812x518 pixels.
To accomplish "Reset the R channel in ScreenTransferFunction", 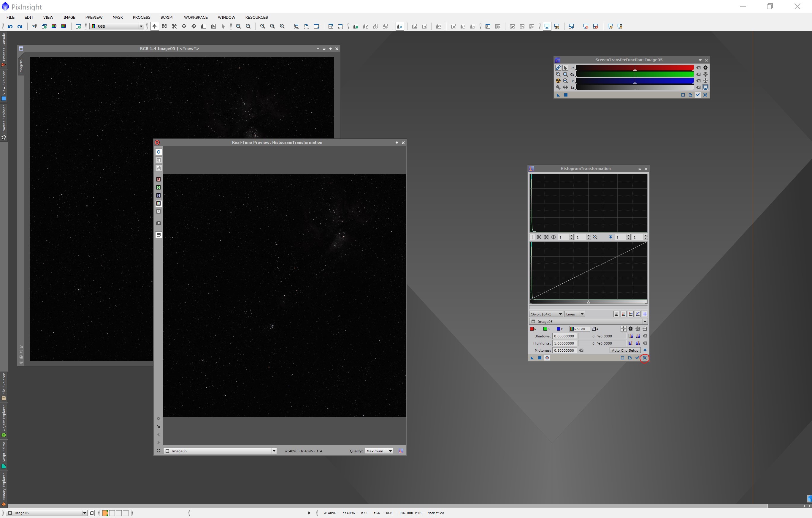I will click(698, 68).
